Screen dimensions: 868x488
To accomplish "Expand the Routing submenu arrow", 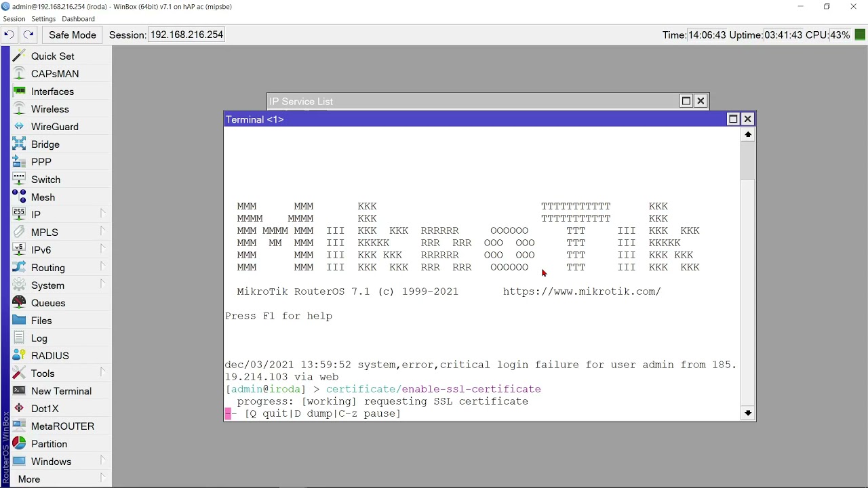I will click(103, 266).
